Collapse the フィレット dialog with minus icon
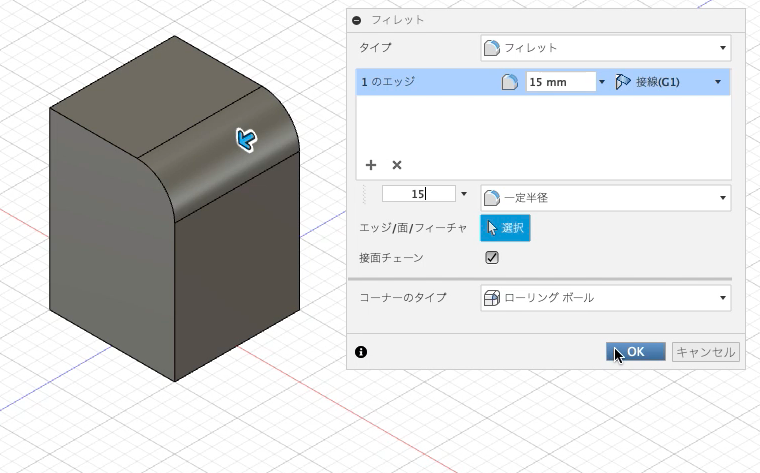 coord(357,20)
